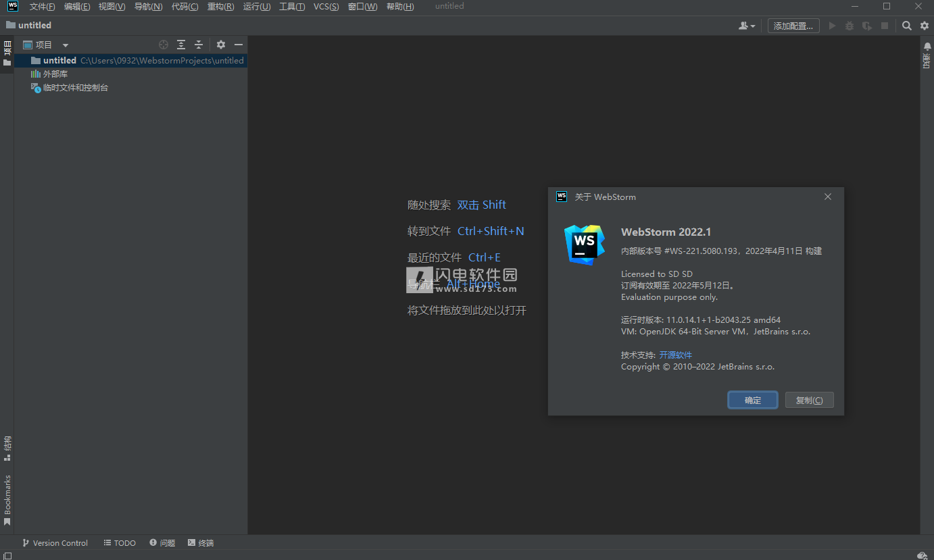Click the WebStorm 2022.1 heading in About dialog
Image resolution: width=934 pixels, height=560 pixels.
tap(666, 232)
